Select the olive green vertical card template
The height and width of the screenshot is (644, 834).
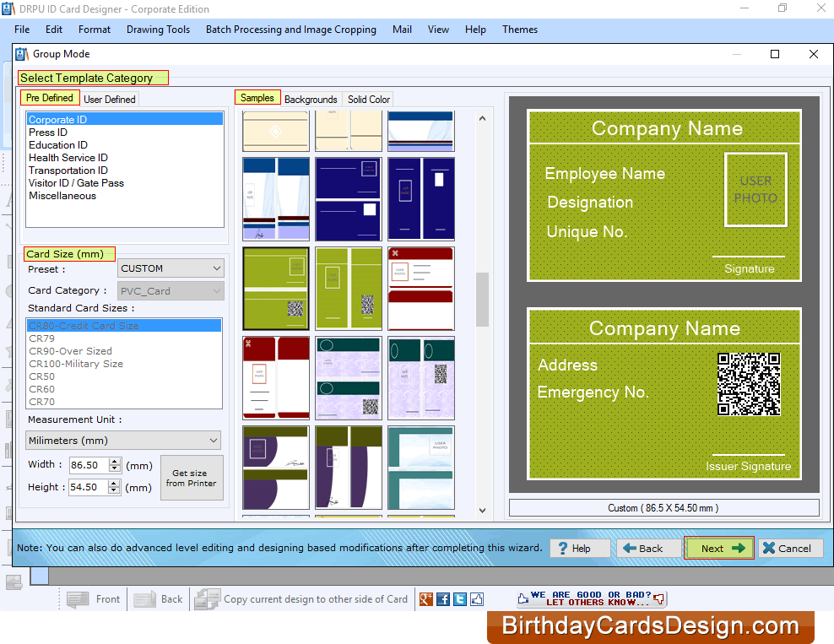(x=349, y=288)
